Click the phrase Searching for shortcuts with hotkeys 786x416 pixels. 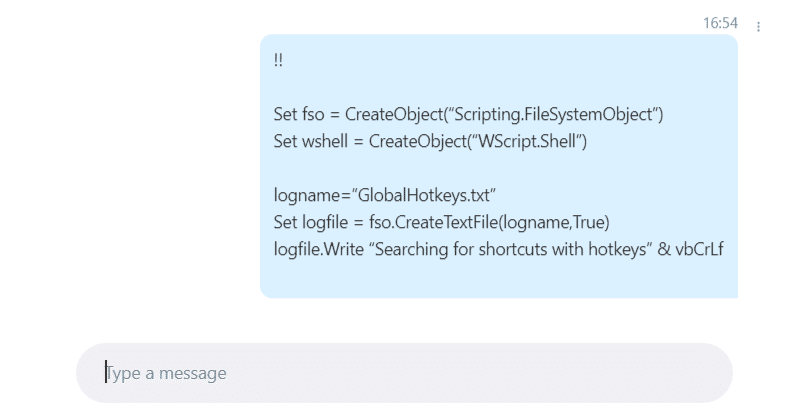point(510,249)
